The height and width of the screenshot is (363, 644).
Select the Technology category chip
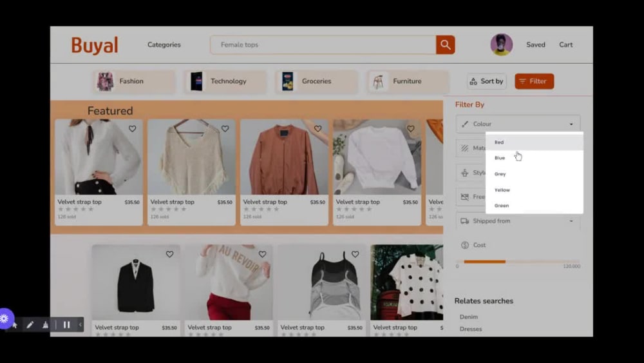(x=225, y=81)
